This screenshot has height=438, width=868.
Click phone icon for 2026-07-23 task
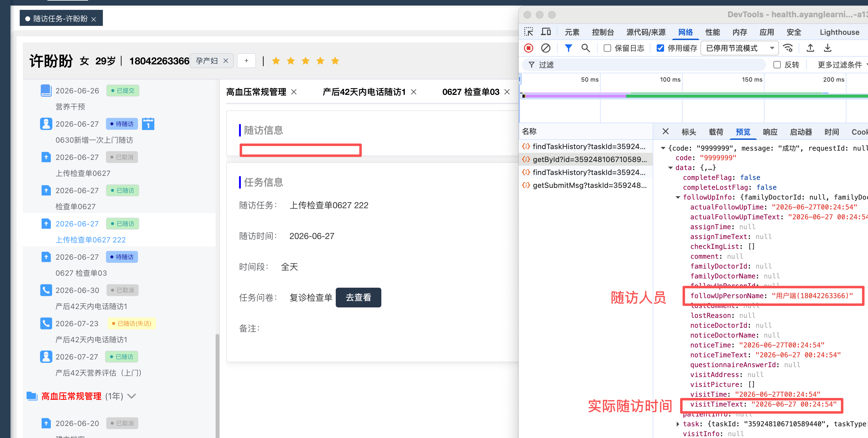click(46, 323)
